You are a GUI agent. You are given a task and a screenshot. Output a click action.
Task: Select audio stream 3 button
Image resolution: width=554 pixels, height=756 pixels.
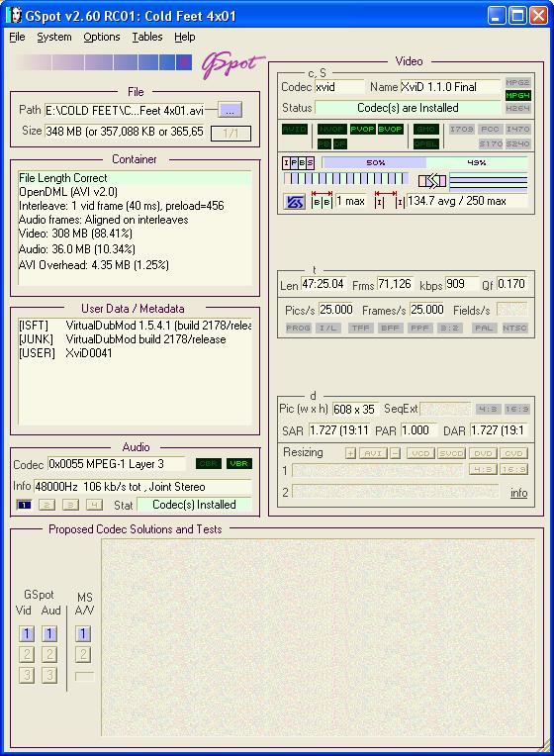tap(70, 505)
